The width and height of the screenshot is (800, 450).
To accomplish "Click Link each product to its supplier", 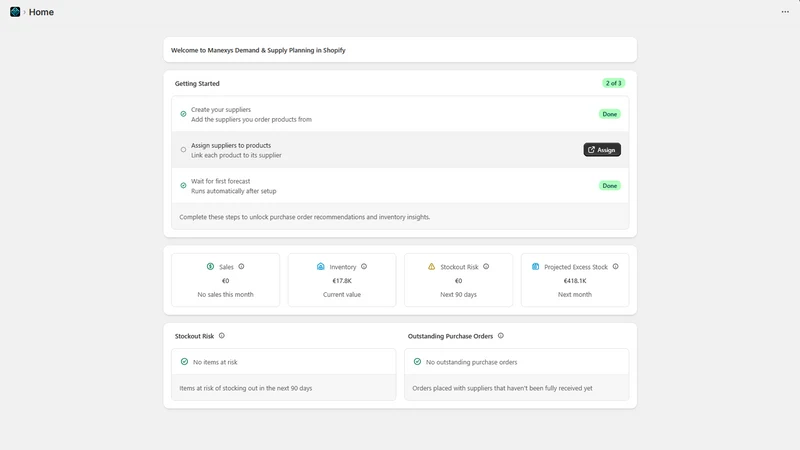I will pyautogui.click(x=236, y=155).
